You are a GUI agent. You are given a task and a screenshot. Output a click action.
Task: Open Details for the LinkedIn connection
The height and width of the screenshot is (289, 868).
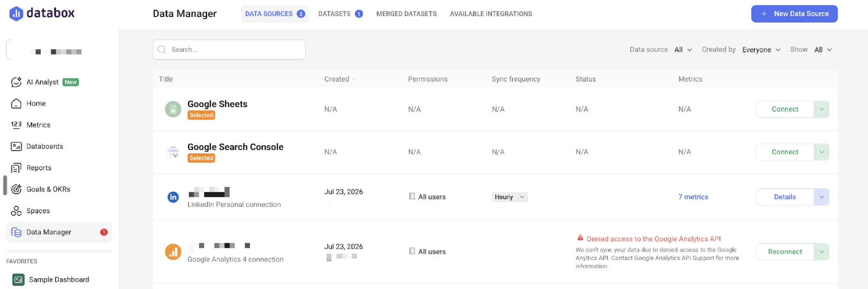pos(785,197)
